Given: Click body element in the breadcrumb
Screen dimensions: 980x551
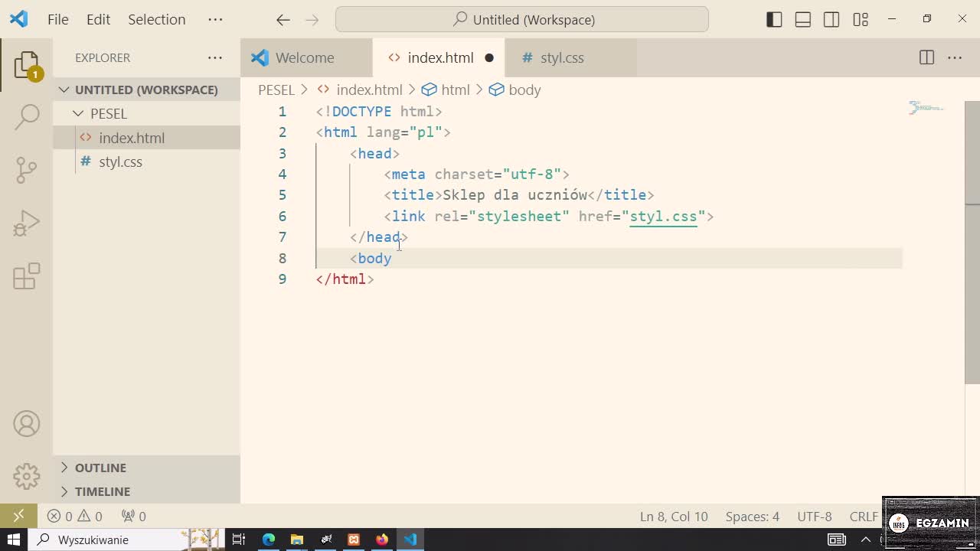Looking at the screenshot, I should 524,90.
